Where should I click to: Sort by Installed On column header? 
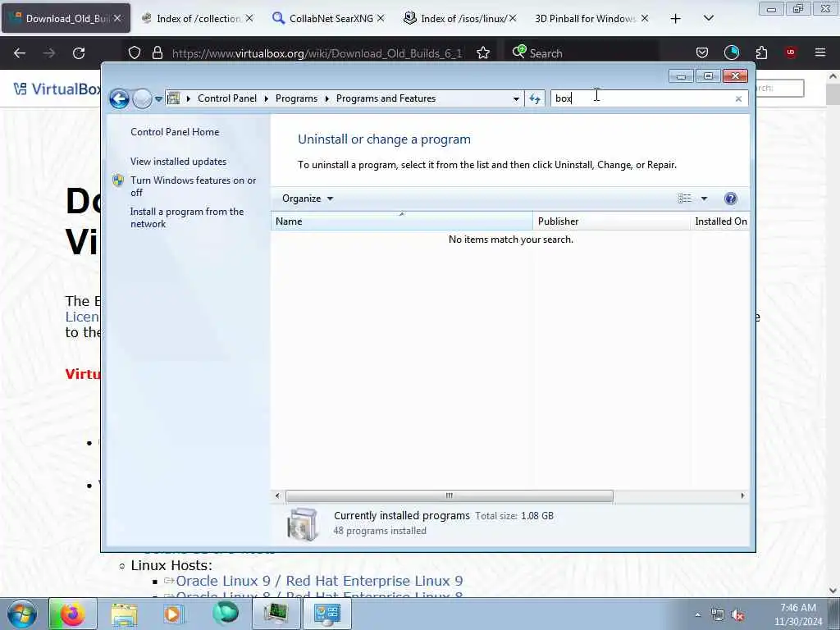720,221
